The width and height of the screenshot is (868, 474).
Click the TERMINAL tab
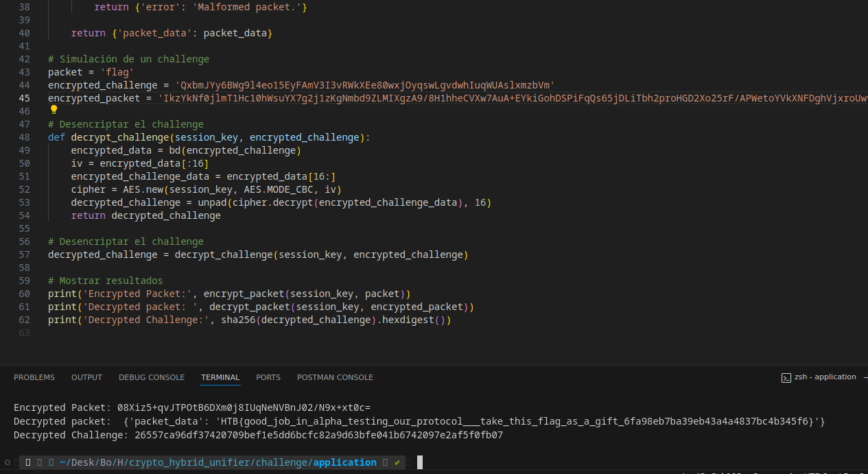coord(220,377)
